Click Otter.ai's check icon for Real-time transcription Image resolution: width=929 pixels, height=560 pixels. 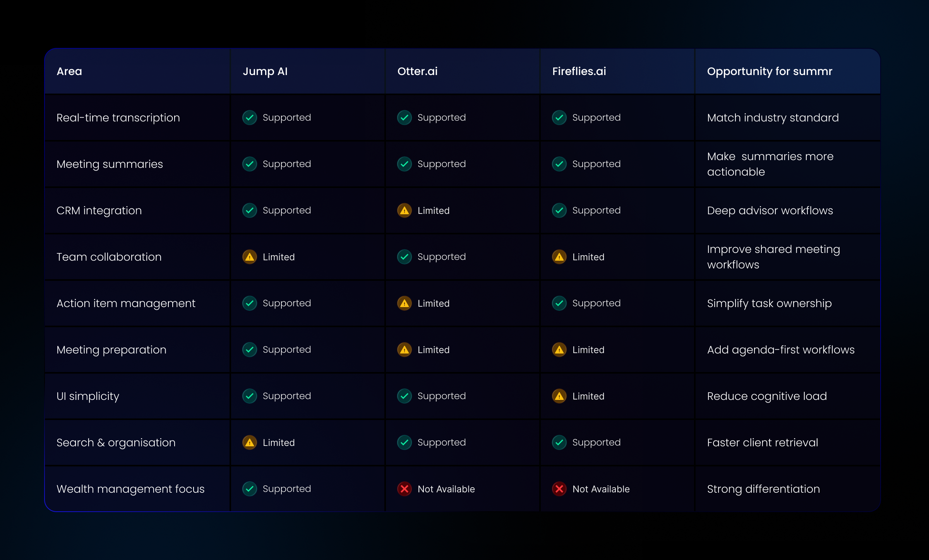point(405,118)
